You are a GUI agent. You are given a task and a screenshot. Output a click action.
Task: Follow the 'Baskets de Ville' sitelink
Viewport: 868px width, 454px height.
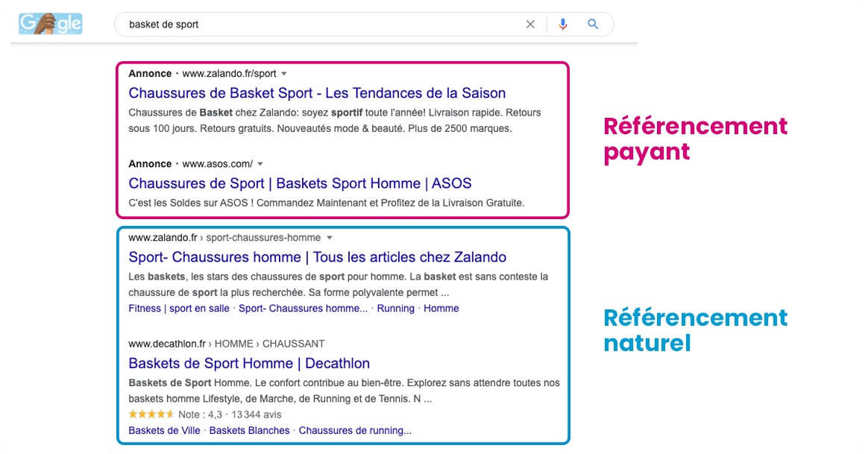click(164, 430)
